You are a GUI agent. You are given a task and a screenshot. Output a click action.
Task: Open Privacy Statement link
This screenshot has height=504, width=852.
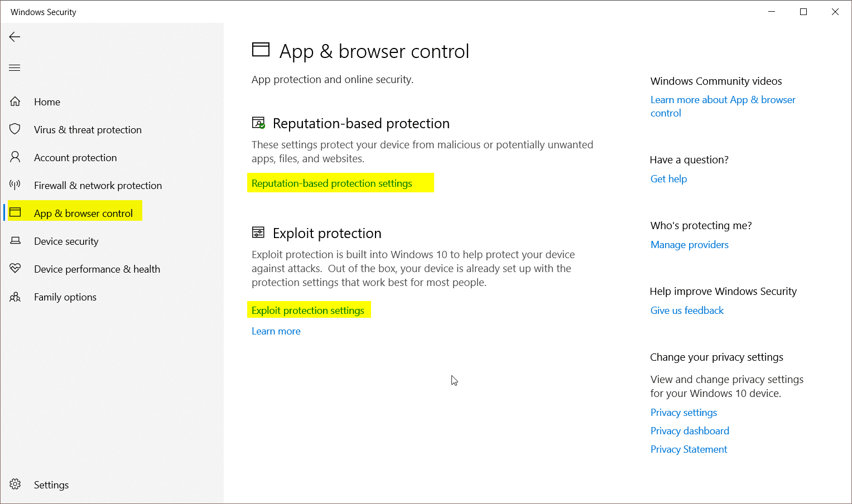click(689, 449)
